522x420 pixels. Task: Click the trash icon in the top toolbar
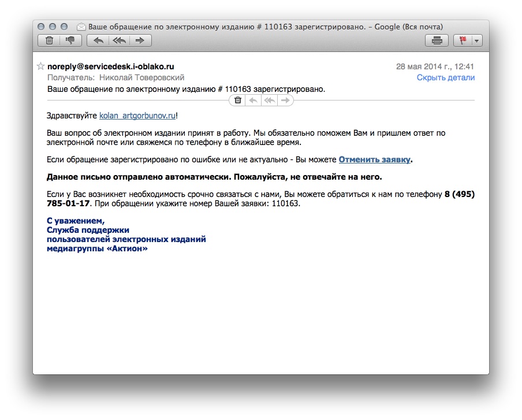point(49,40)
